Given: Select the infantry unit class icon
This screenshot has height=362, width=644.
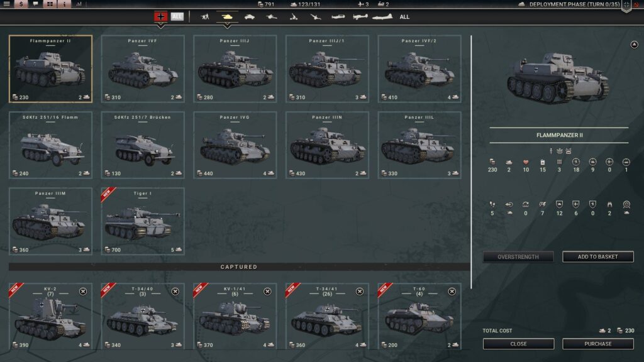Looking at the screenshot, I should [x=205, y=17].
